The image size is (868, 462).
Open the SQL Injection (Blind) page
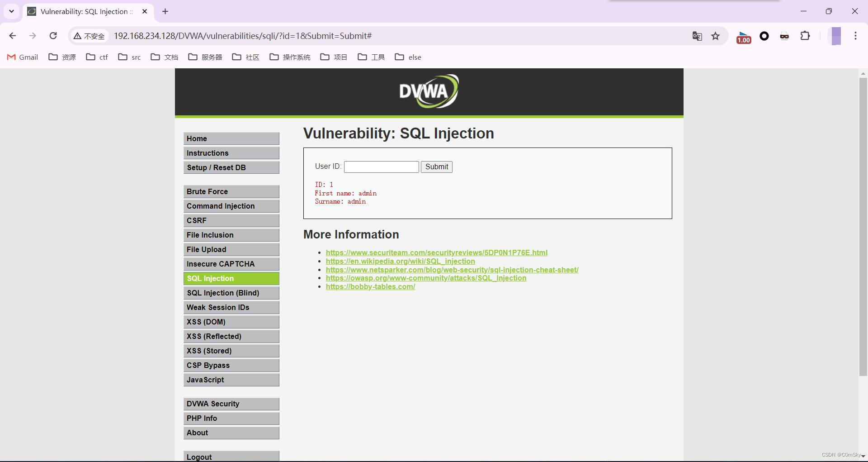point(231,293)
